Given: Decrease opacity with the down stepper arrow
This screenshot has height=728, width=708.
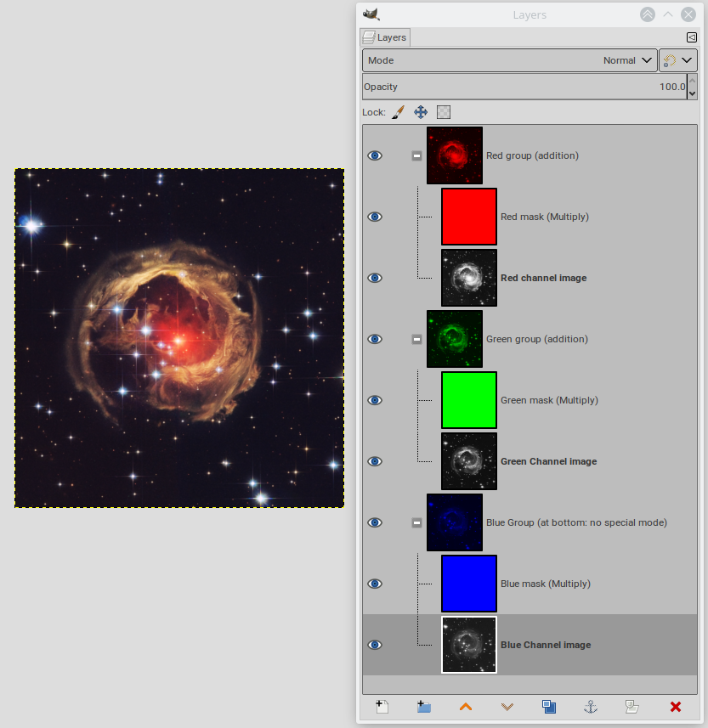Looking at the screenshot, I should click(692, 93).
